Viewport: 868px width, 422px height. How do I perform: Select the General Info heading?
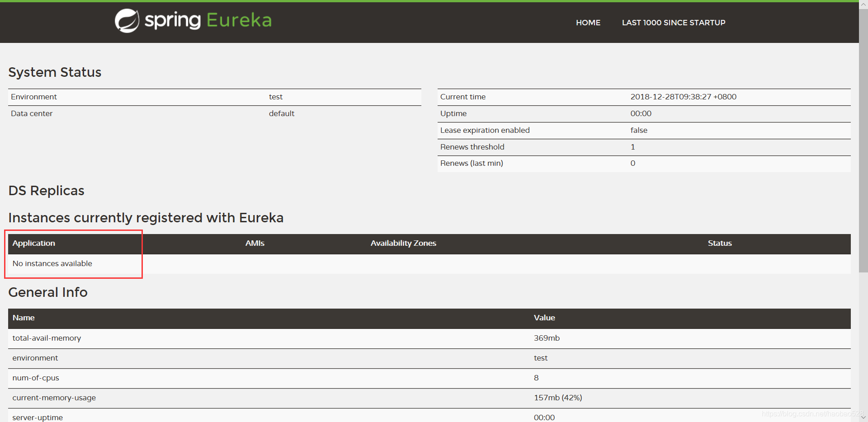tap(48, 292)
